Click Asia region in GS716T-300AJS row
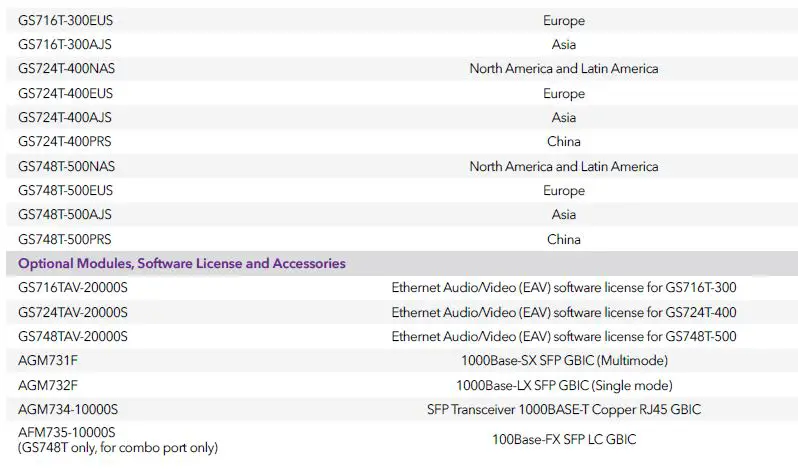798x469 pixels. coord(563,44)
